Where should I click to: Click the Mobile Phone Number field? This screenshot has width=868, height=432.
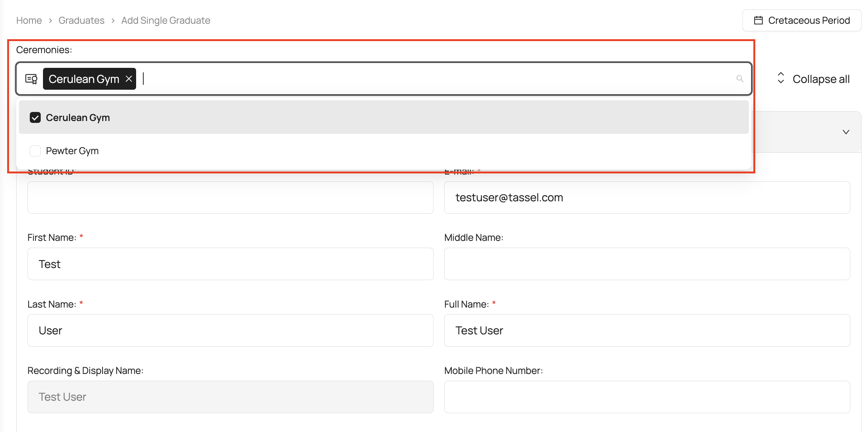coord(647,397)
